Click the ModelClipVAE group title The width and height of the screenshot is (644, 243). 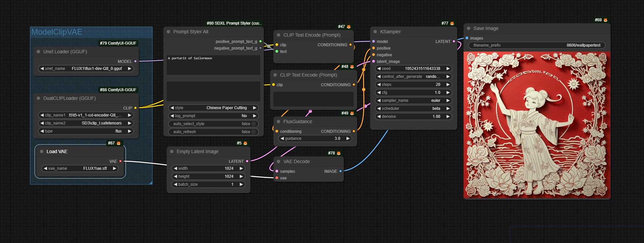pyautogui.click(x=57, y=32)
